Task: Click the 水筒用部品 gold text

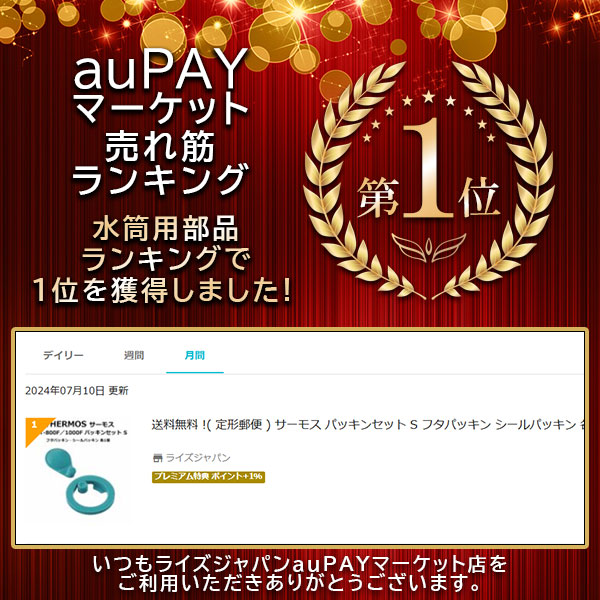Action: pos(165,229)
